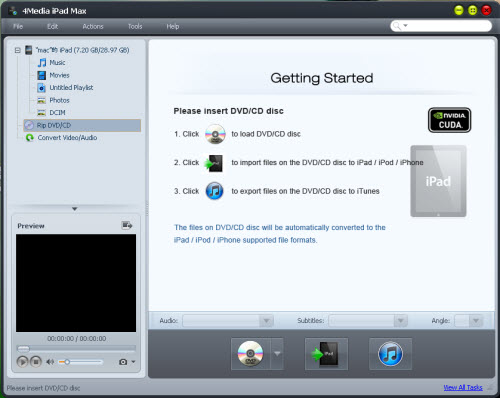Click the iTunes icon in step 3
The height and width of the screenshot is (398, 500).
click(214, 191)
